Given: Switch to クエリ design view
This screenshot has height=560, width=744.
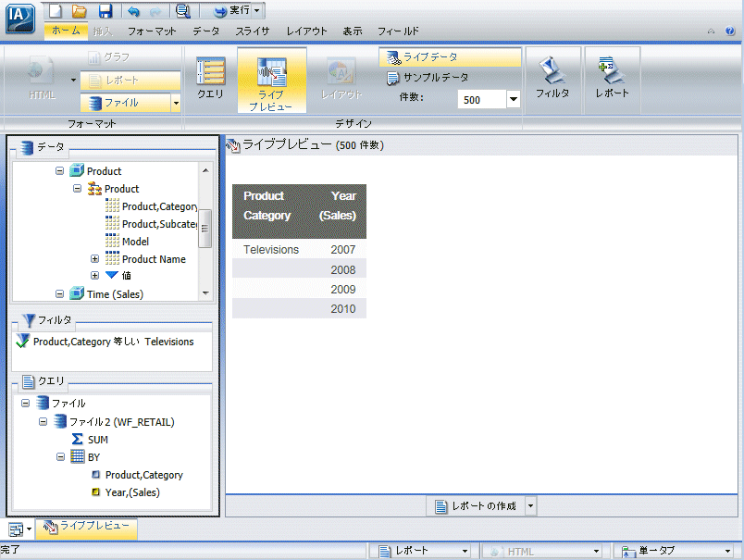Looking at the screenshot, I should point(210,79).
